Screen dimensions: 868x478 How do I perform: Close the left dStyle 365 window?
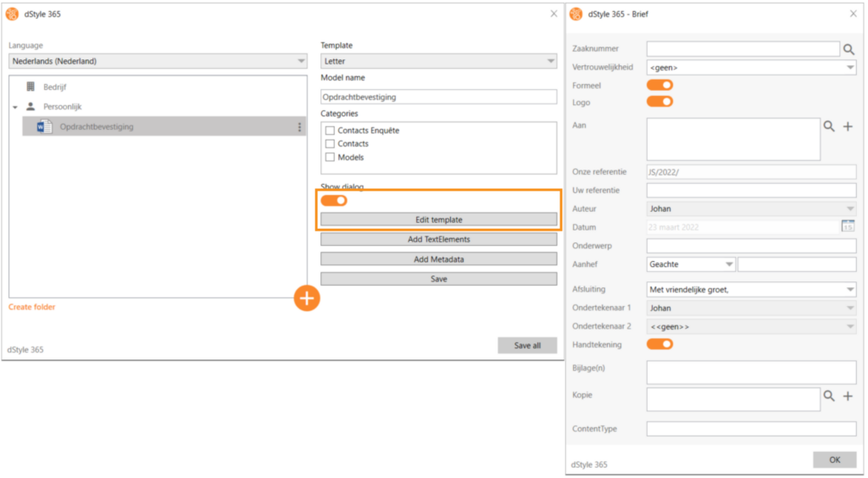[x=554, y=14]
